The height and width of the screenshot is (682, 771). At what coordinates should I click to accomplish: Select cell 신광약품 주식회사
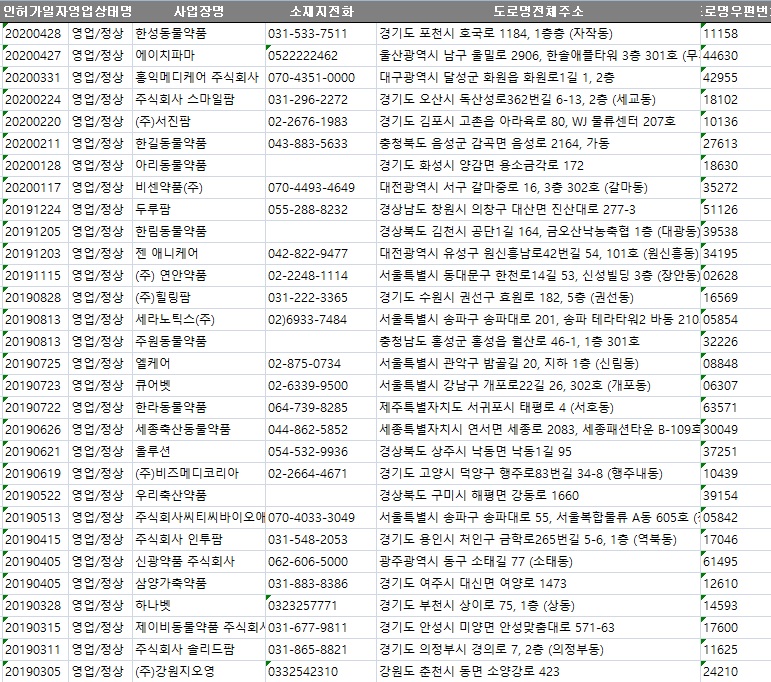199,562
